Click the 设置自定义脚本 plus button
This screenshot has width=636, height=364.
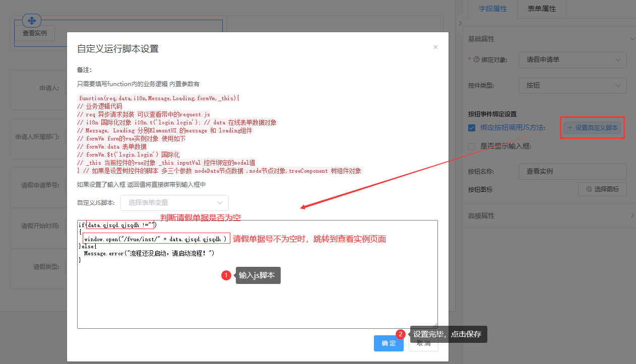(x=593, y=128)
